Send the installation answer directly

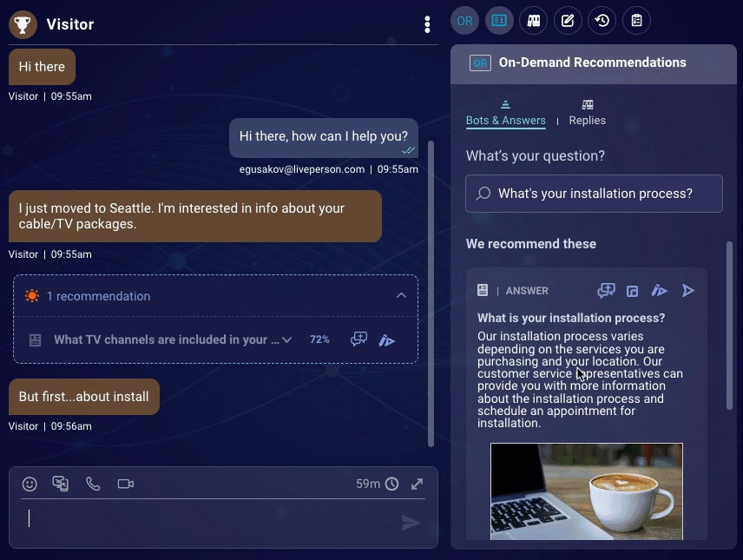pyautogui.click(x=687, y=290)
